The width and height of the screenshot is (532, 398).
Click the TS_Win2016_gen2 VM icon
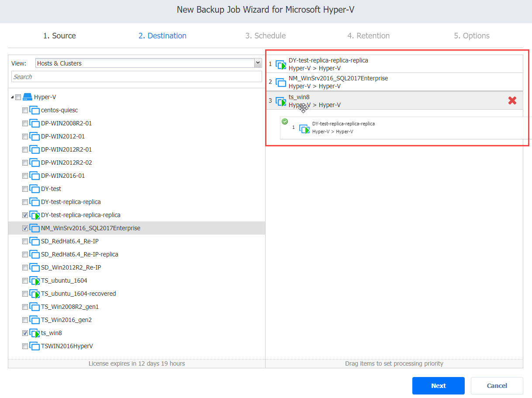[35, 320]
